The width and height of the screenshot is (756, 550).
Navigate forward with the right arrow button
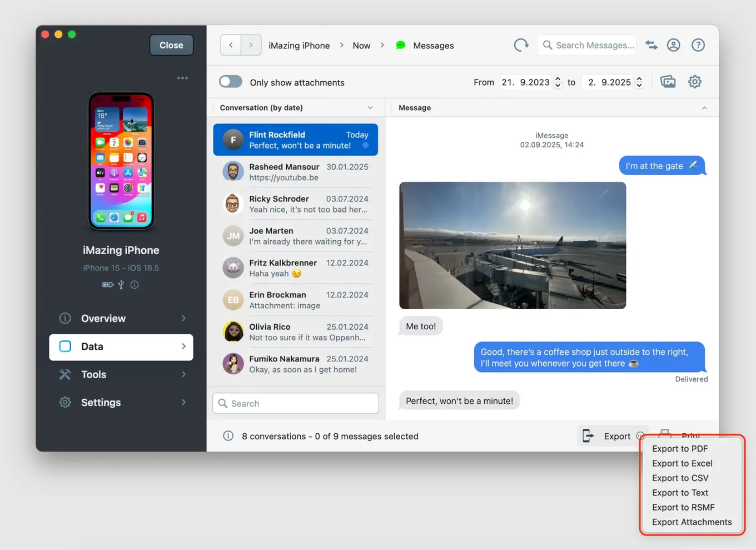click(x=251, y=45)
